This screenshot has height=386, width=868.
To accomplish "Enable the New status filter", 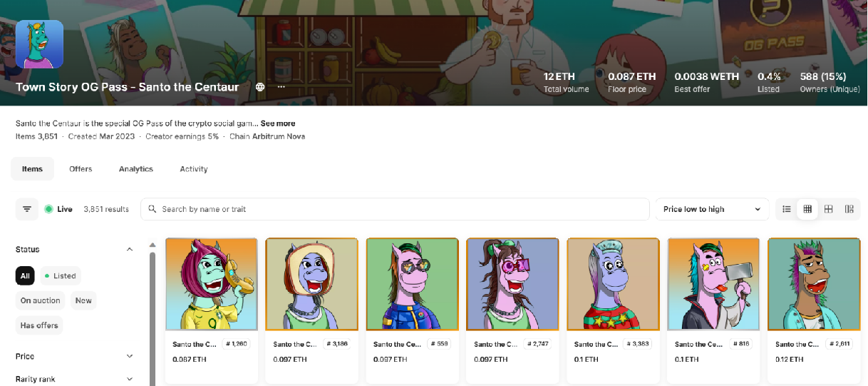I will point(83,300).
